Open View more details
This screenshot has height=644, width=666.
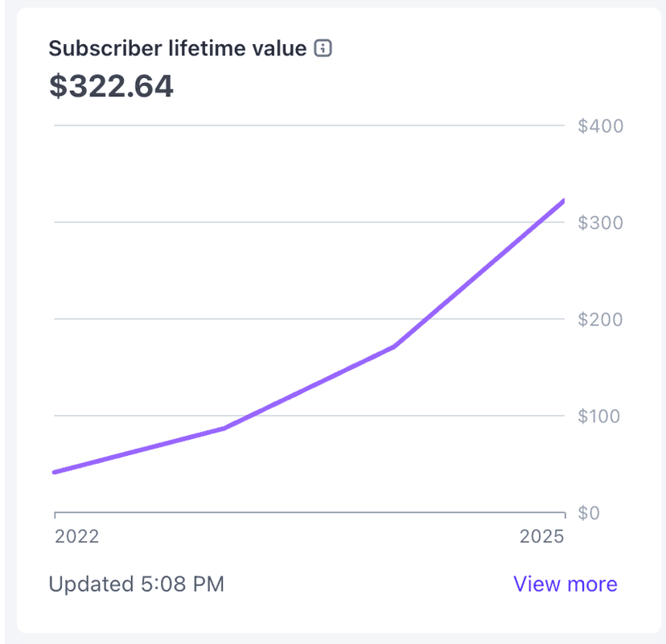(x=564, y=585)
